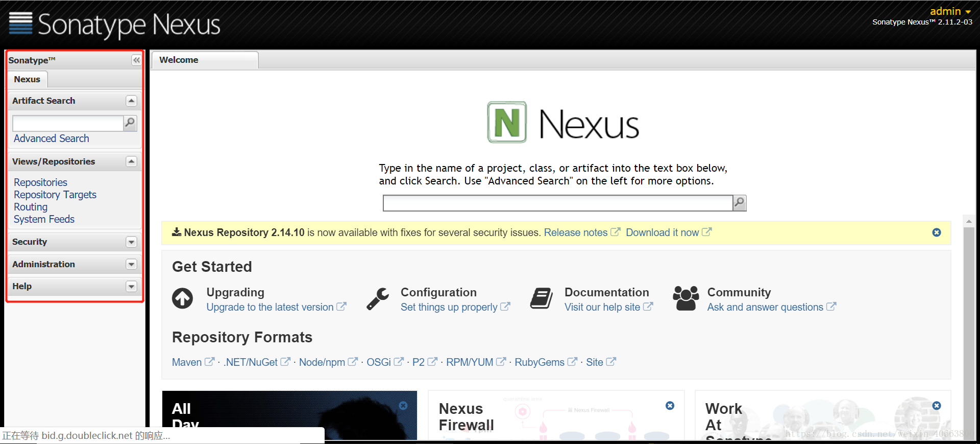
Task: Click Ask and answer questions link
Action: tap(772, 307)
